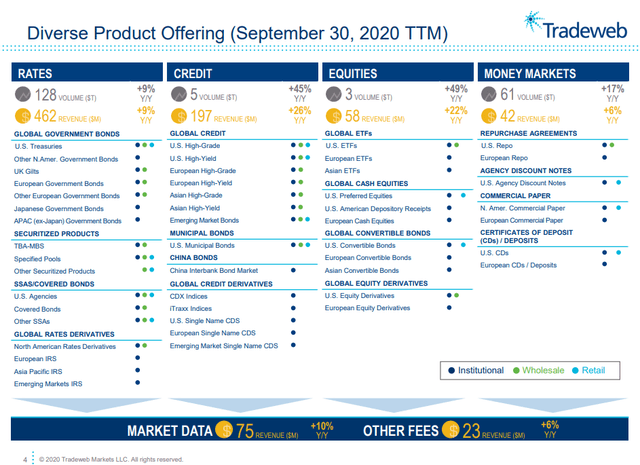Click the slide title Diverse Product Offering

tap(237, 33)
